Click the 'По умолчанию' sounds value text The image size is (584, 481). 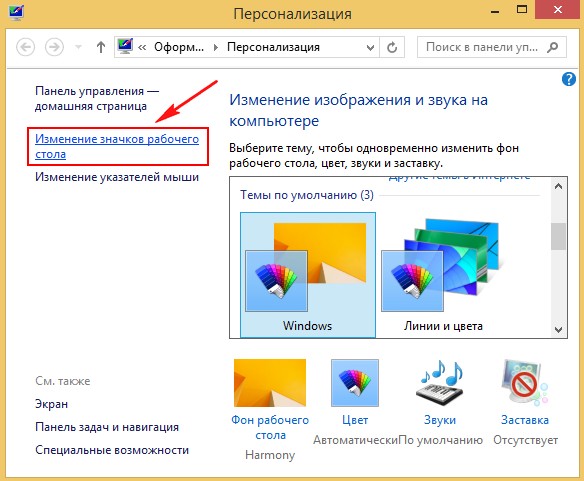tap(441, 440)
